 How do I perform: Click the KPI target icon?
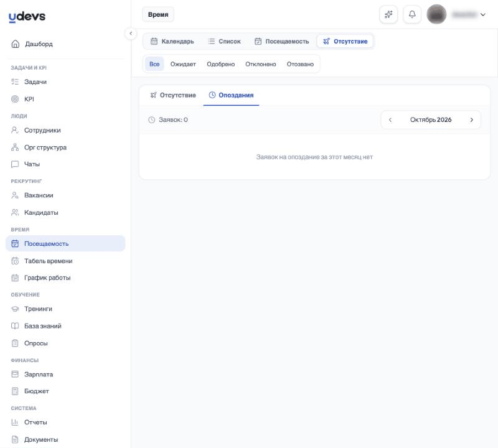pyautogui.click(x=15, y=99)
